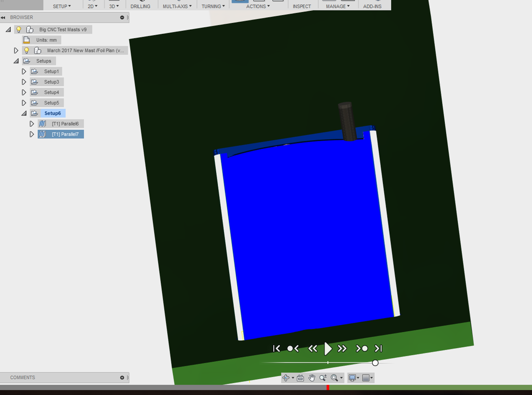Toggle lightbulb visibility of Big CNC Test Masts
The height and width of the screenshot is (395, 532).
tap(18, 30)
